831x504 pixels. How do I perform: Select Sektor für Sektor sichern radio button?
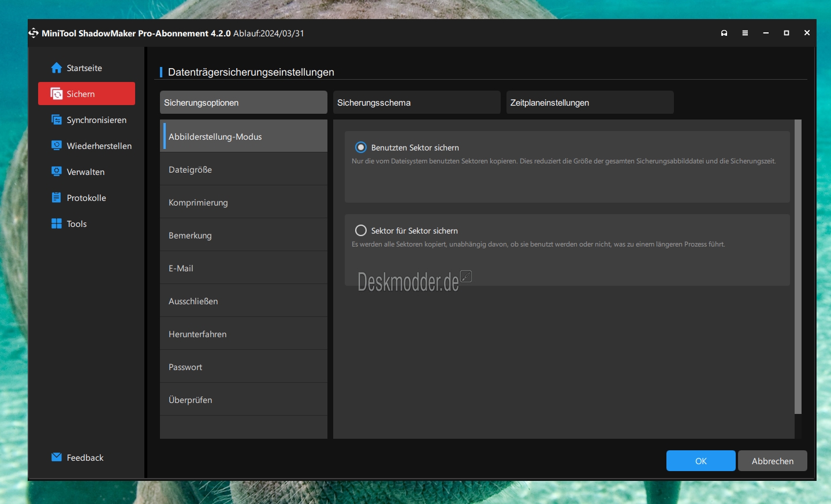coord(361,230)
